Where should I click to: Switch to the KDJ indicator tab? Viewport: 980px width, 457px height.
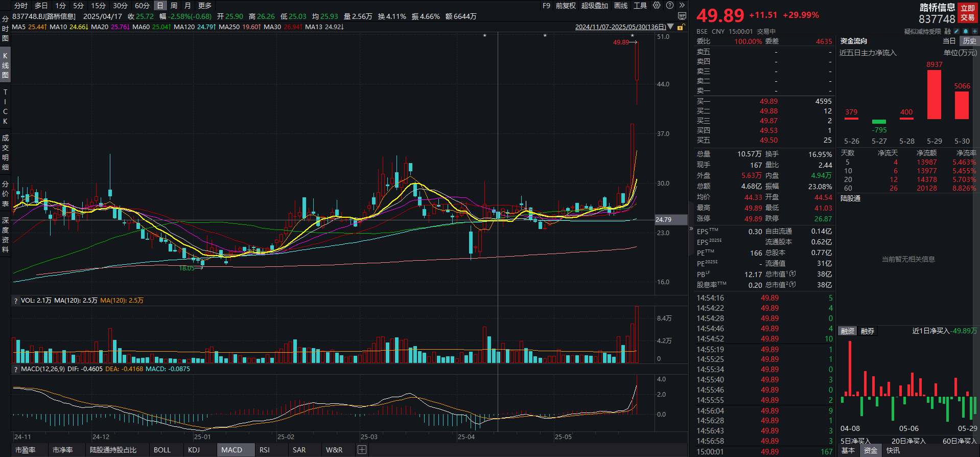coord(194,450)
